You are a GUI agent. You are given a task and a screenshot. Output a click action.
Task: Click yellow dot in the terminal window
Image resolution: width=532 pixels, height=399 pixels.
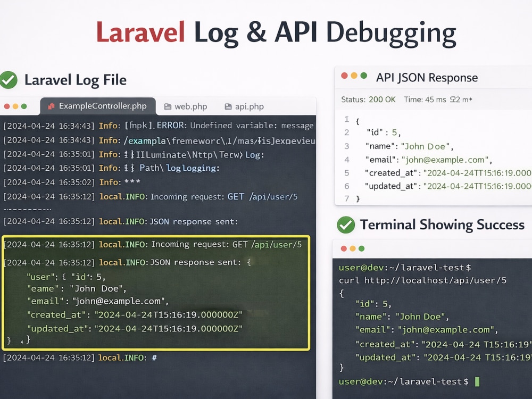pyautogui.click(x=353, y=248)
